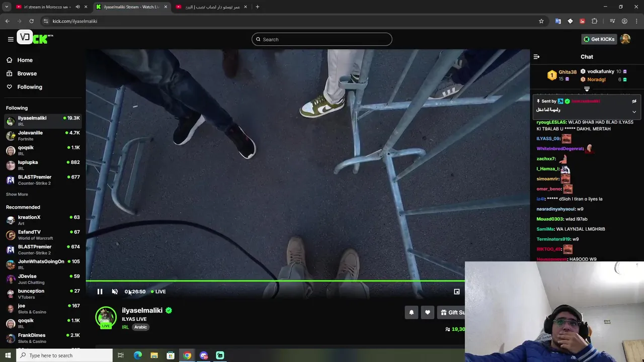The width and height of the screenshot is (644, 362).
Task: Open Chrome from the taskbar
Action: [187, 355]
